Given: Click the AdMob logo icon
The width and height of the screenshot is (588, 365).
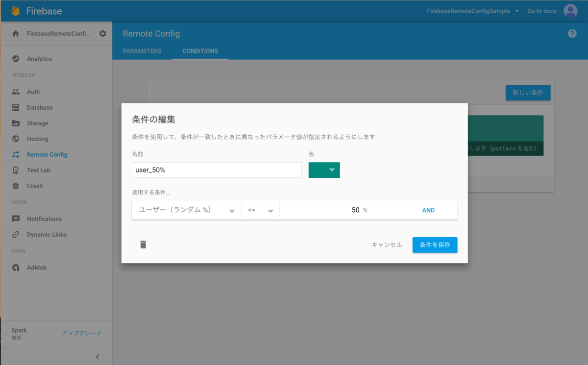Looking at the screenshot, I should coord(16,268).
